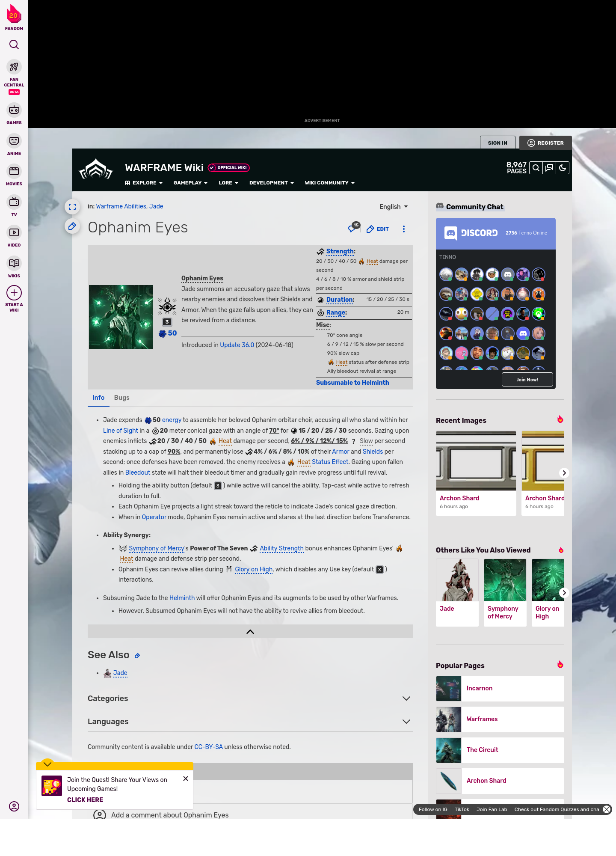Open Warframes in Popular Pages
This screenshot has height=856, width=616.
pyautogui.click(x=500, y=719)
